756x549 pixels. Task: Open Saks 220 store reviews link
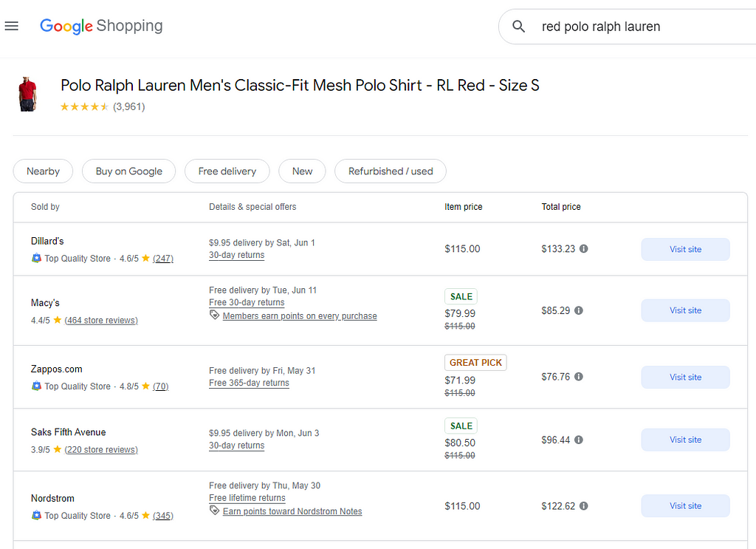coord(101,450)
